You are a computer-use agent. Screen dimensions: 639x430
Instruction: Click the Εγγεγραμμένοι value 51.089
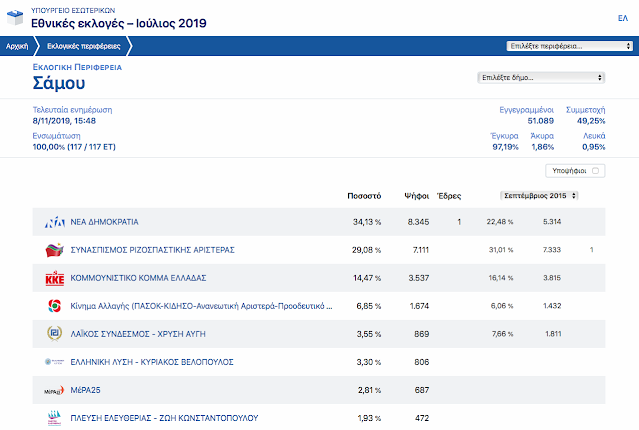(x=540, y=121)
